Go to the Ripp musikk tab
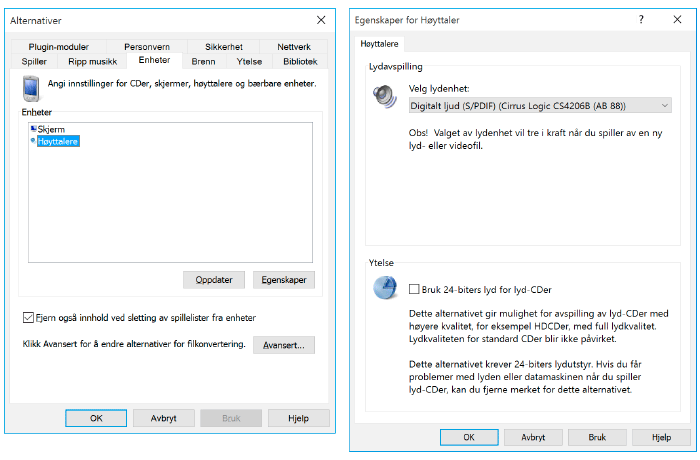 [x=92, y=61]
